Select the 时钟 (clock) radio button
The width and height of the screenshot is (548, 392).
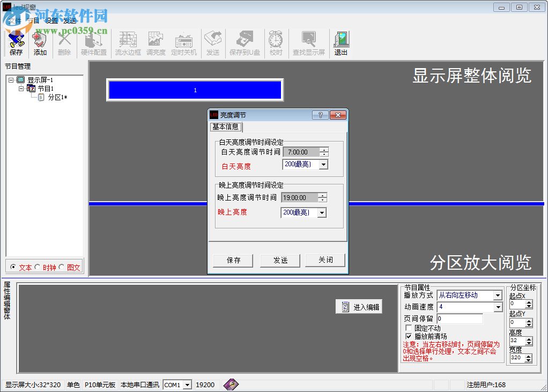coord(37,267)
